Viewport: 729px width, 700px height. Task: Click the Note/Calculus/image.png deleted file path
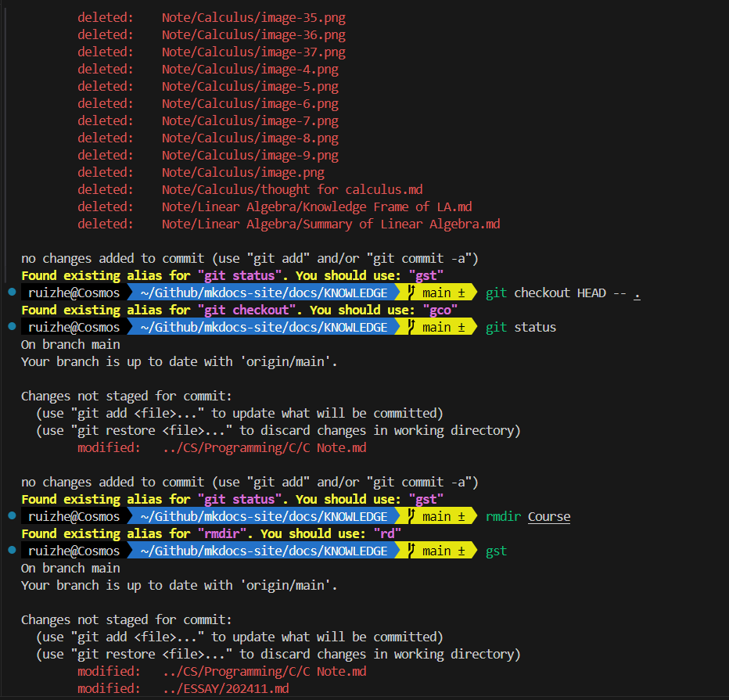tap(242, 172)
